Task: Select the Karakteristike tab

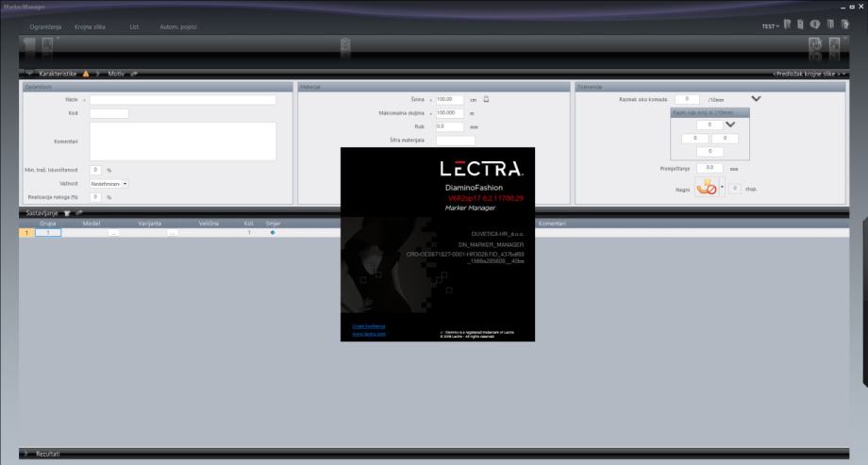Action: (58, 74)
